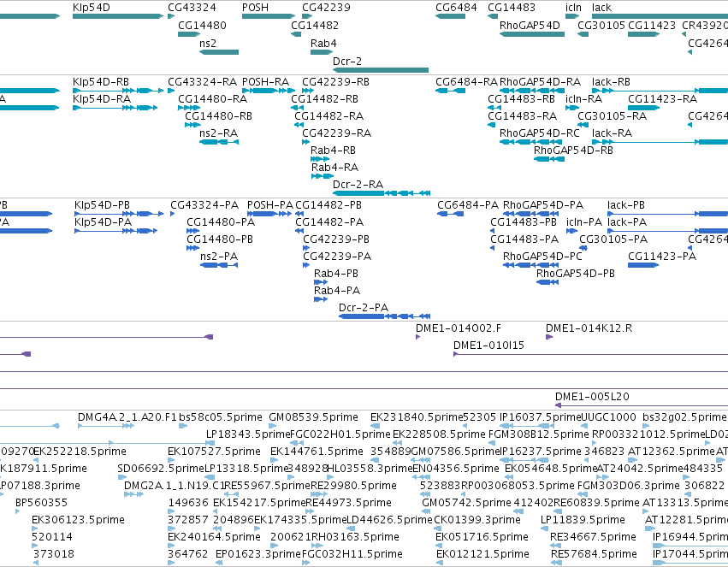Click the Klp54D gene label
The width and height of the screenshot is (728, 567).
92,8
